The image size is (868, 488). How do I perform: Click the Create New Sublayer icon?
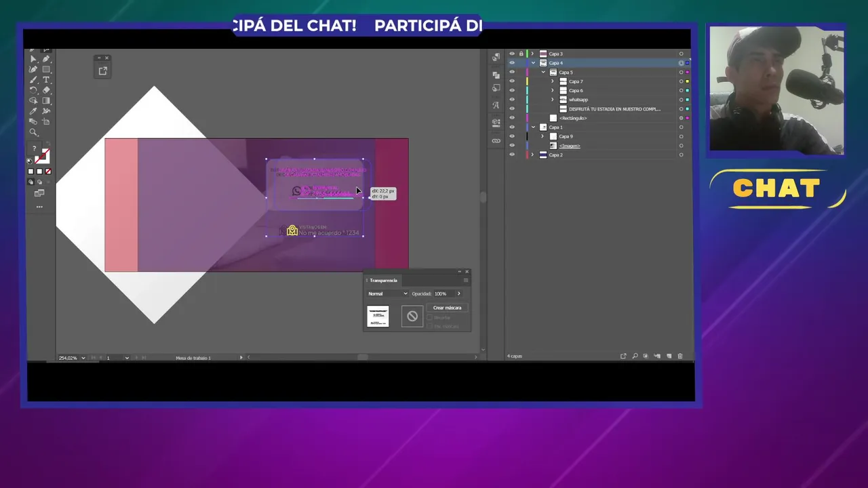tap(657, 356)
